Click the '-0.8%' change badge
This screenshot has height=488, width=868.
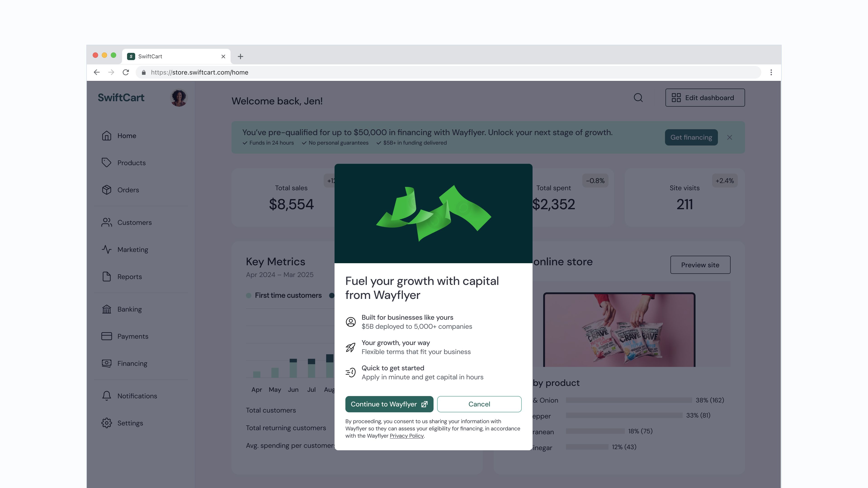click(x=595, y=181)
